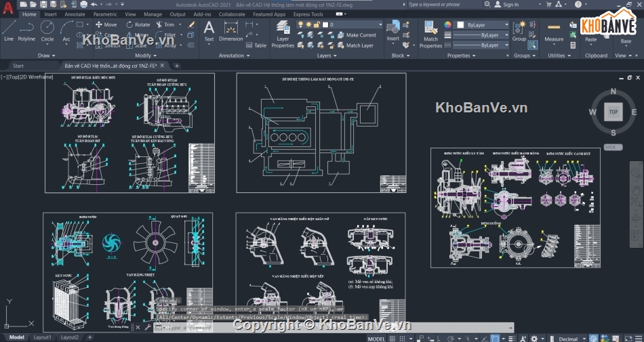Open the Annotate ribbon tab
This screenshot has height=342, width=644.
(x=75, y=14)
